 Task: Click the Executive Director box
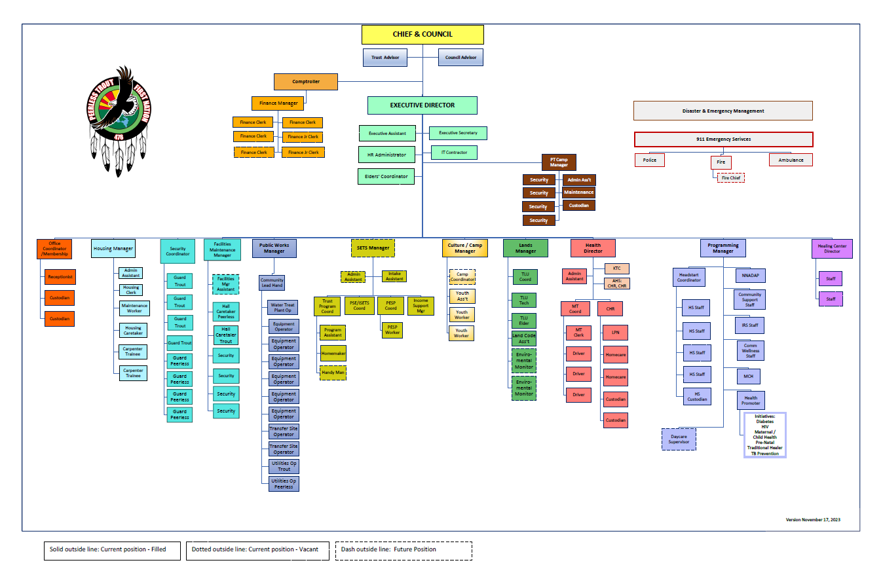423,105
